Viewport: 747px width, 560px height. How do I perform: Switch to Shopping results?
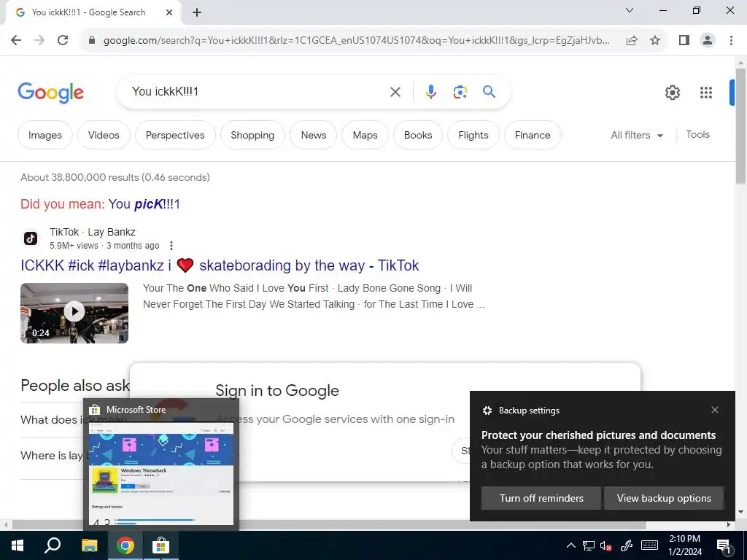click(x=252, y=135)
